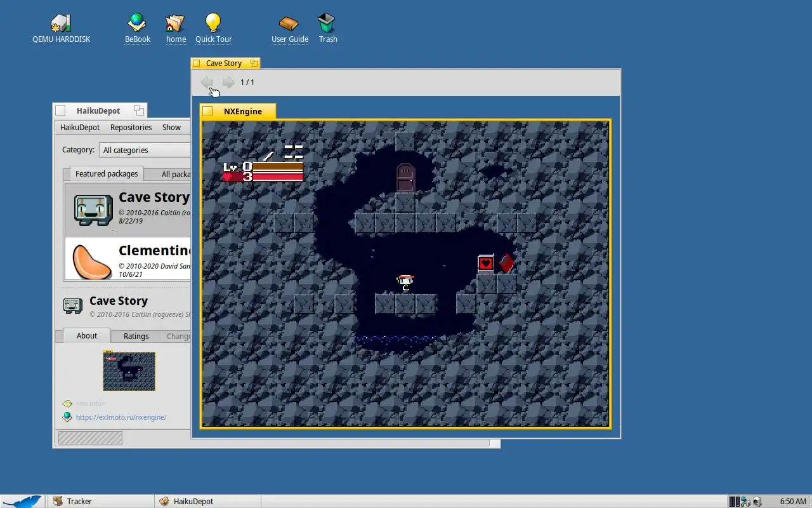Open the eximoto.ru/nxengine website link

[121, 417]
